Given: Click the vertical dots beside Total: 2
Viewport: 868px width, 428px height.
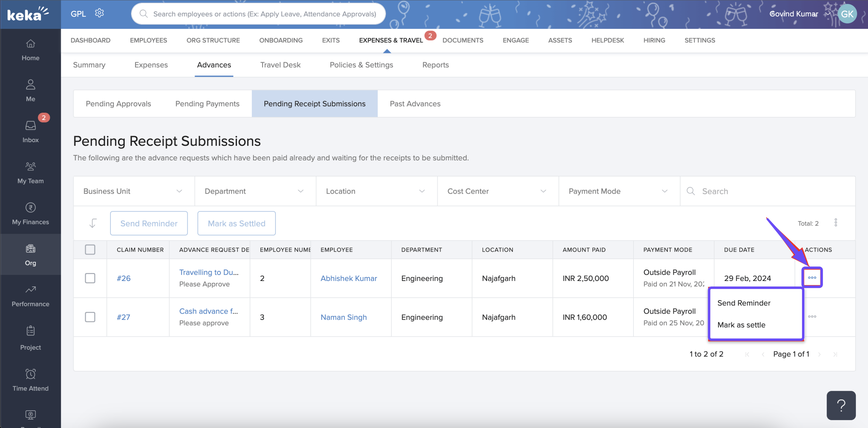Looking at the screenshot, I should (835, 223).
